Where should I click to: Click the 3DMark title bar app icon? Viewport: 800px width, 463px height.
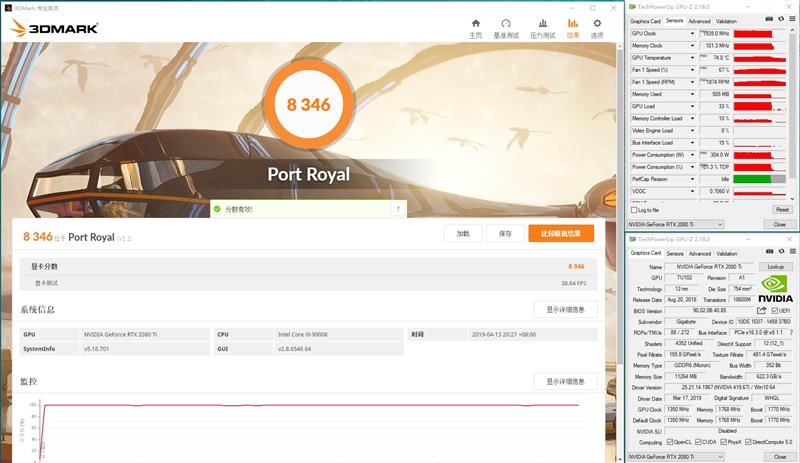click(8, 8)
